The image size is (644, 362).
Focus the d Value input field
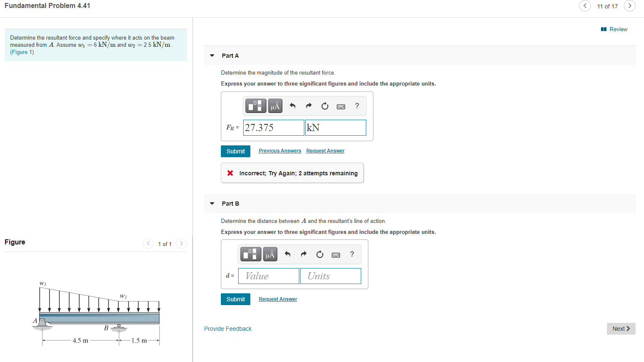pyautogui.click(x=268, y=276)
